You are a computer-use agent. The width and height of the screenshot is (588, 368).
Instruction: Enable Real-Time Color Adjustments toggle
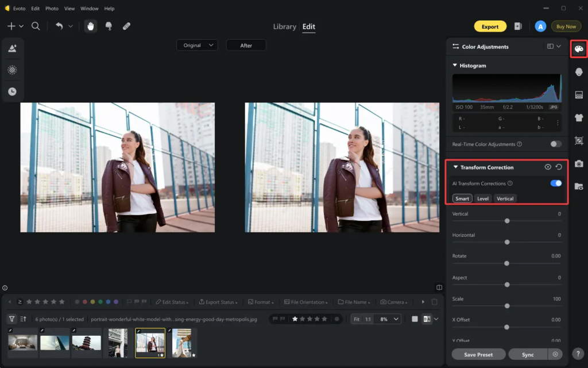pyautogui.click(x=555, y=144)
